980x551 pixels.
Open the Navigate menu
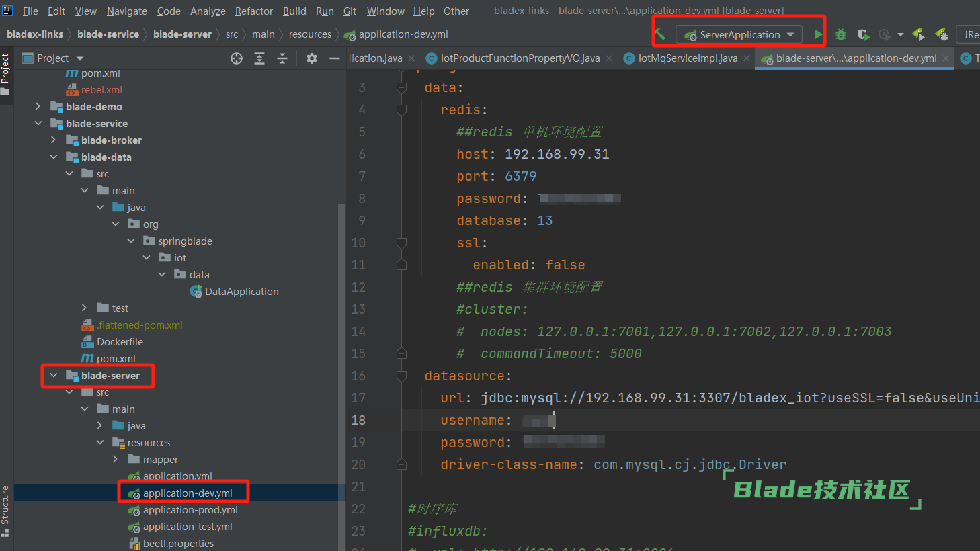coord(127,11)
